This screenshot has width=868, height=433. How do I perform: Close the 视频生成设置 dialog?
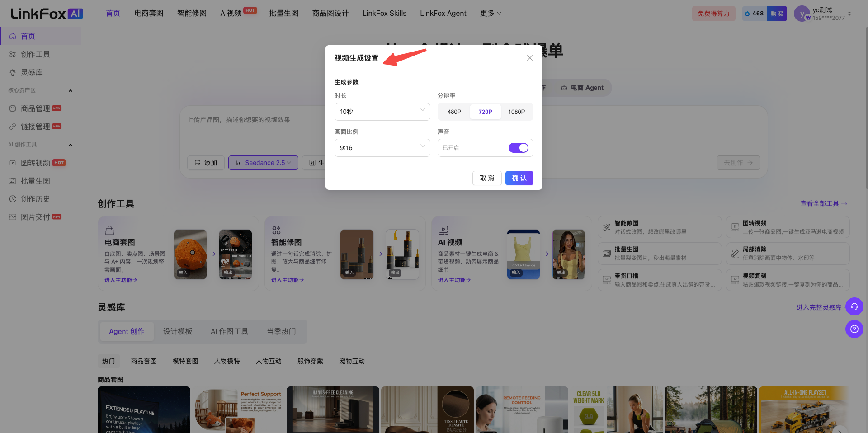click(530, 58)
